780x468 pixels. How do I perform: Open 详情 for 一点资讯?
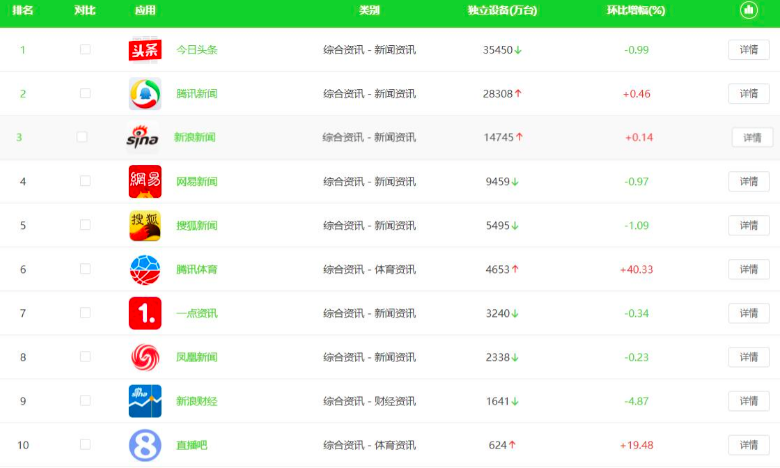[x=749, y=313]
